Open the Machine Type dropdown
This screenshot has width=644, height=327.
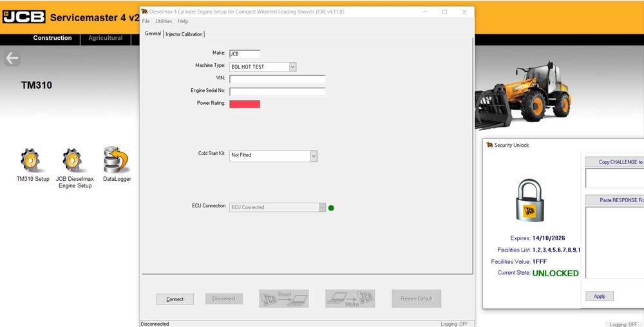click(292, 66)
